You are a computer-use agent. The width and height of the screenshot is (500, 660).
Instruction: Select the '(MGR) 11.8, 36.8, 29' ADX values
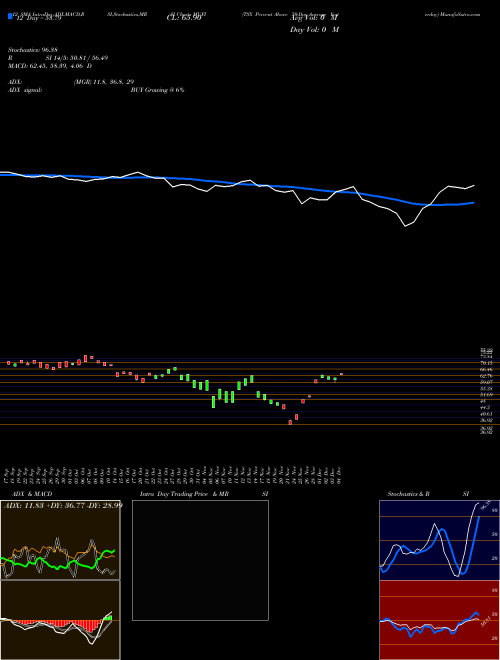pos(104,82)
